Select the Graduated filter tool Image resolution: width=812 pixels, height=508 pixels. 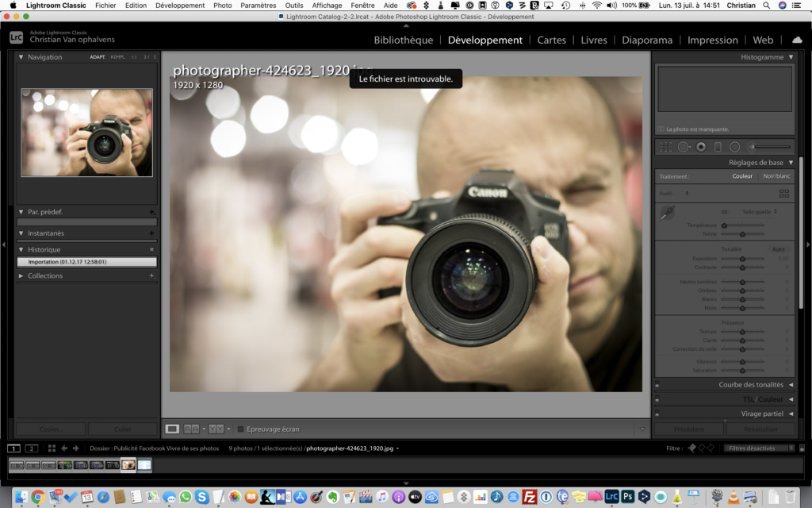coord(718,147)
